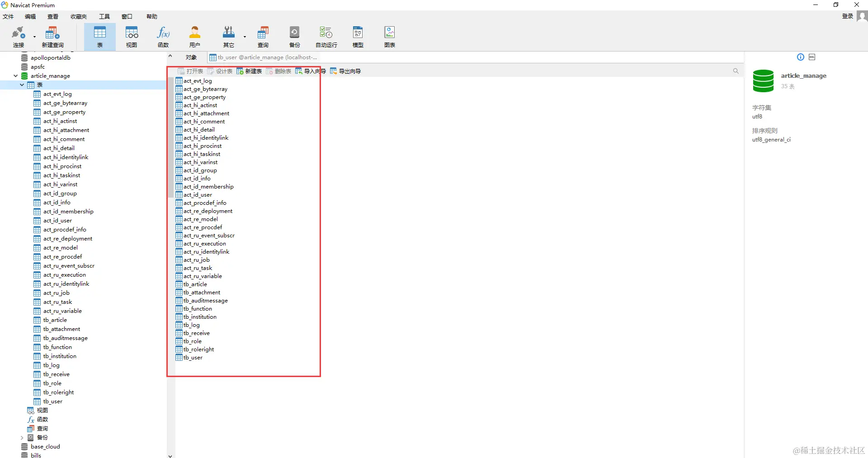This screenshot has width=868, height=458.
Task: Click the user avatar icon beside 登录
Action: pyautogui.click(x=862, y=16)
